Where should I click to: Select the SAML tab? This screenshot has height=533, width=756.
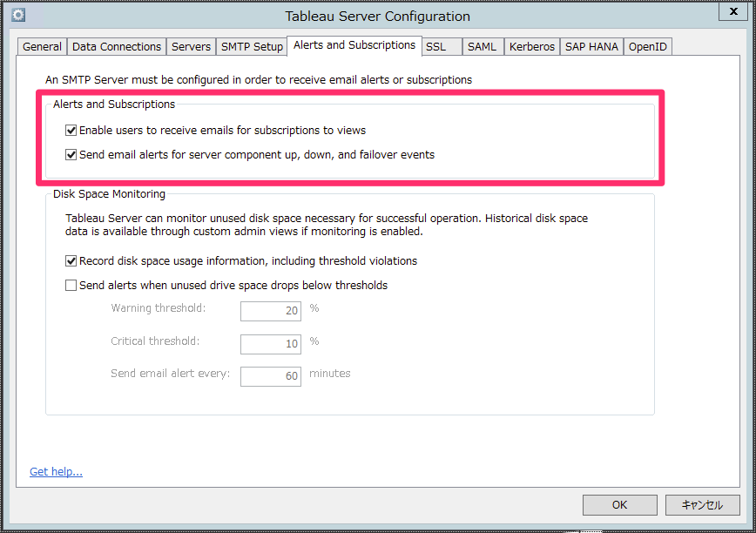coord(483,45)
